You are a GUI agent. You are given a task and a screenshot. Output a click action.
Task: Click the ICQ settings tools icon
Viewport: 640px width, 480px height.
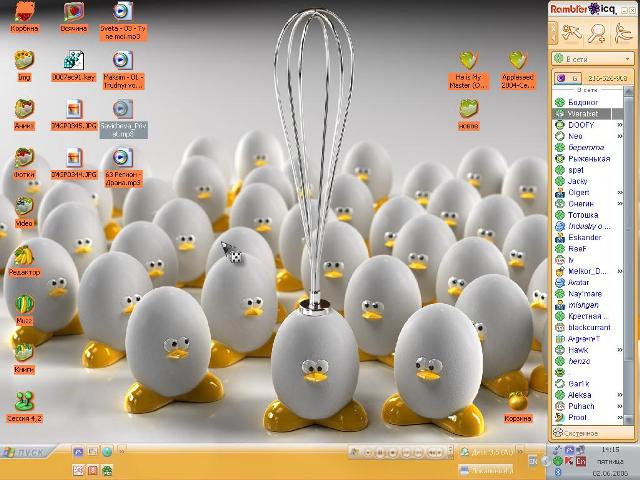[572, 33]
